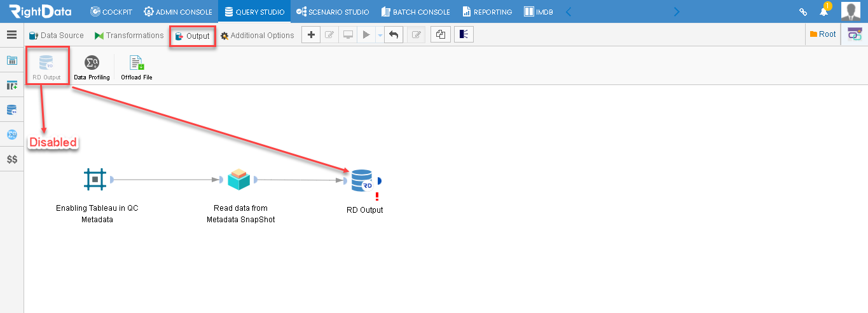Click the monitor preview toolbar icon
The width and height of the screenshot is (868, 313).
point(348,35)
